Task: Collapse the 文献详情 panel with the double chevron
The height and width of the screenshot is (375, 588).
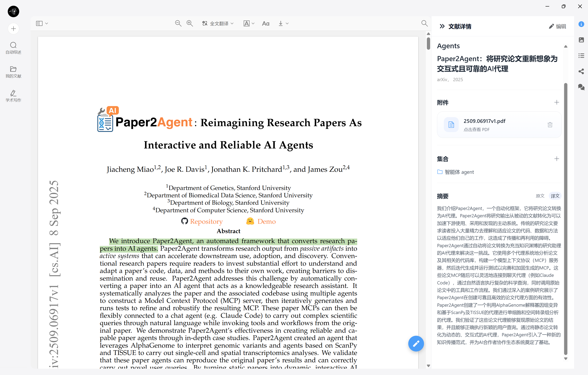Action: click(x=442, y=26)
